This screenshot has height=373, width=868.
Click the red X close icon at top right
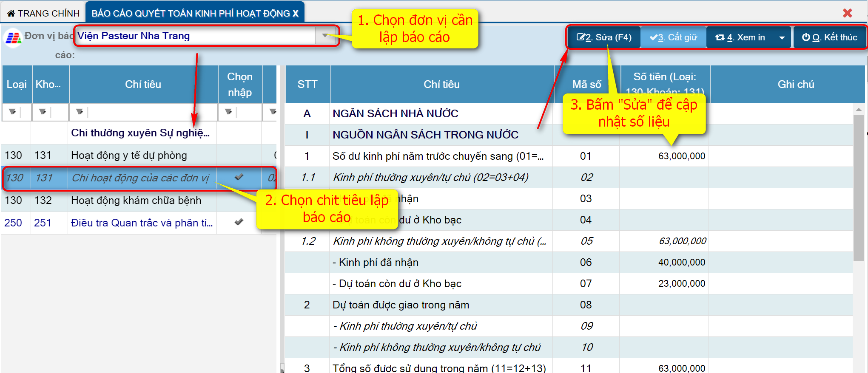point(847,13)
